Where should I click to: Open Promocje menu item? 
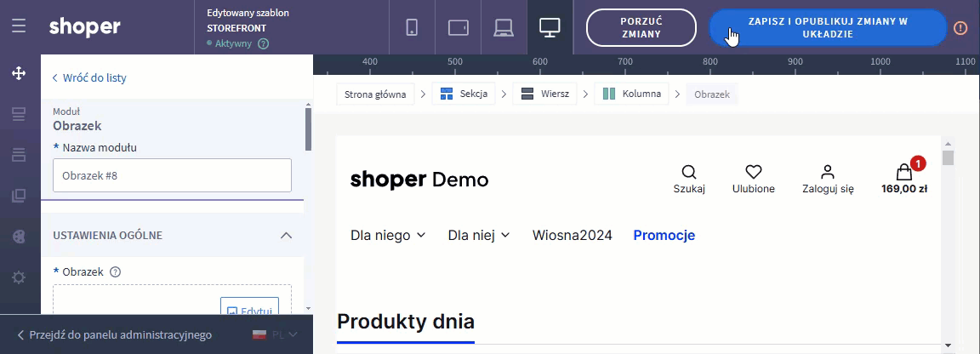click(x=664, y=235)
